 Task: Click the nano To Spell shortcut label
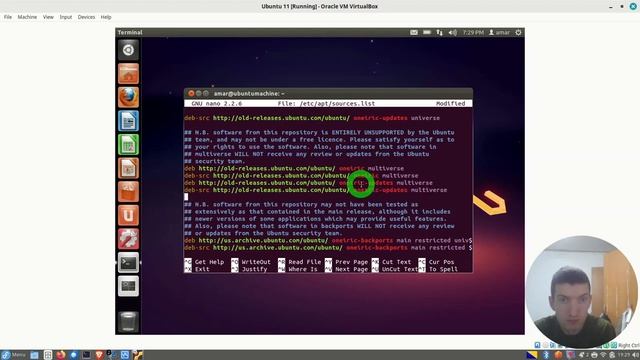[443, 269]
